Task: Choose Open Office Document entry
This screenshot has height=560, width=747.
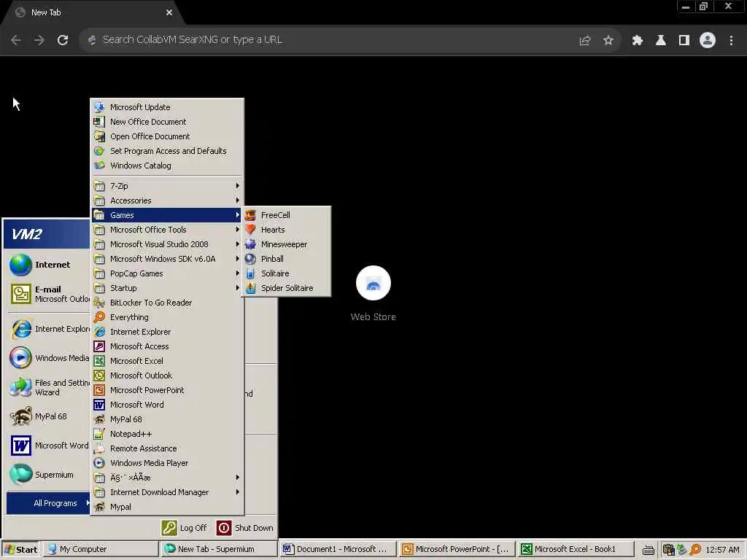Action: (x=167, y=136)
